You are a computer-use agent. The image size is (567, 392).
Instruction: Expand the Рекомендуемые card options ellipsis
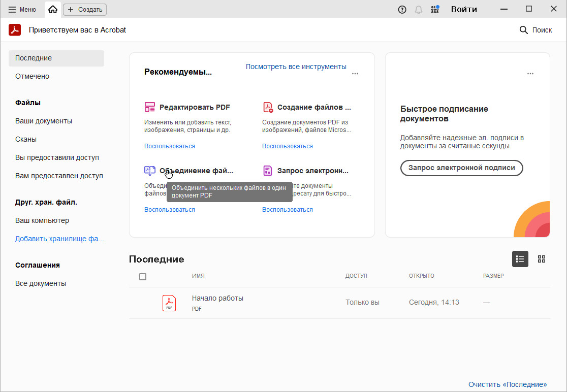(355, 74)
